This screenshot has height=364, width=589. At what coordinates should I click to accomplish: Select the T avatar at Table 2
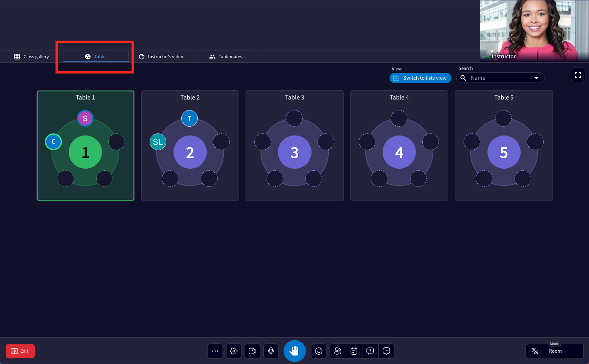189,119
